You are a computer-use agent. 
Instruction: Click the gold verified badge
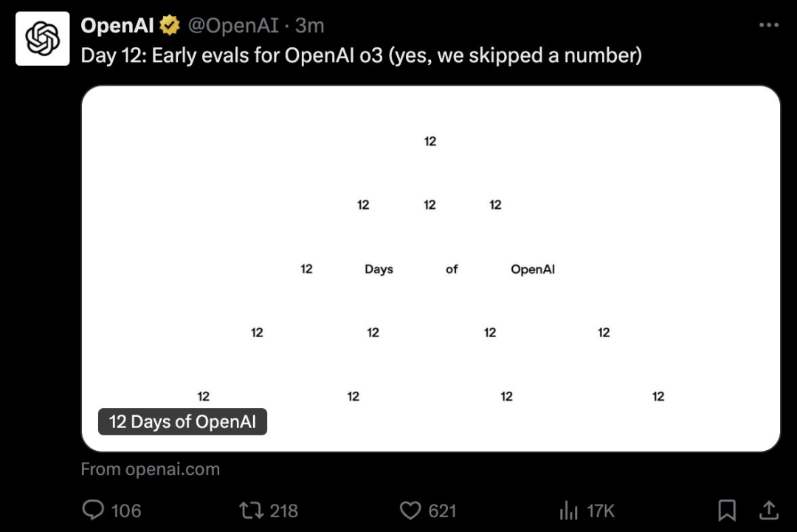[170, 26]
